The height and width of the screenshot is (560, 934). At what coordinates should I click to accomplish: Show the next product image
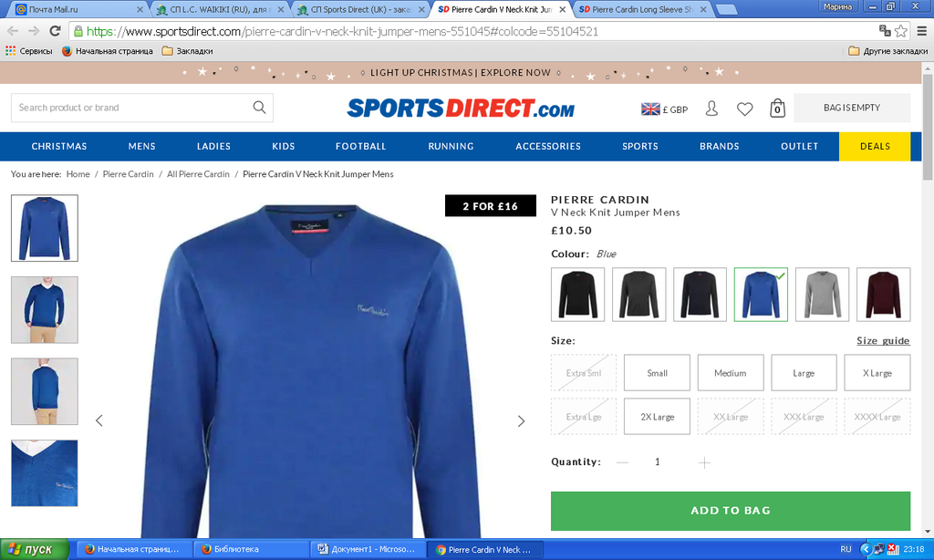pyautogui.click(x=521, y=421)
